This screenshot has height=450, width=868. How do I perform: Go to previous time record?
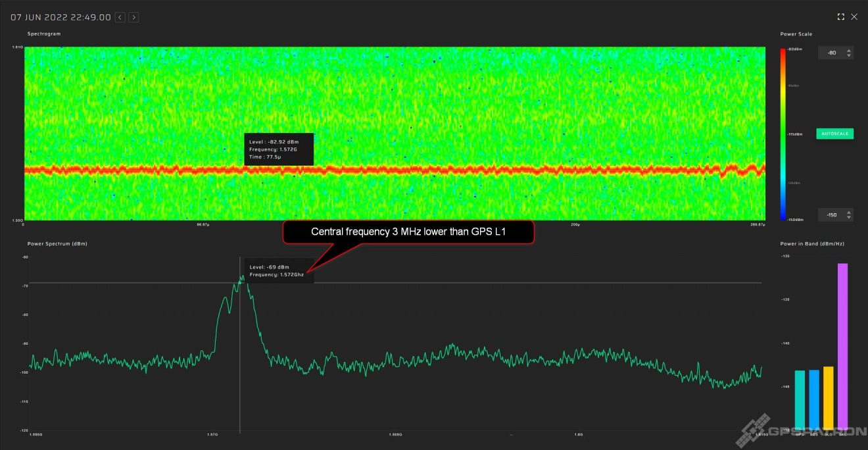tap(120, 17)
